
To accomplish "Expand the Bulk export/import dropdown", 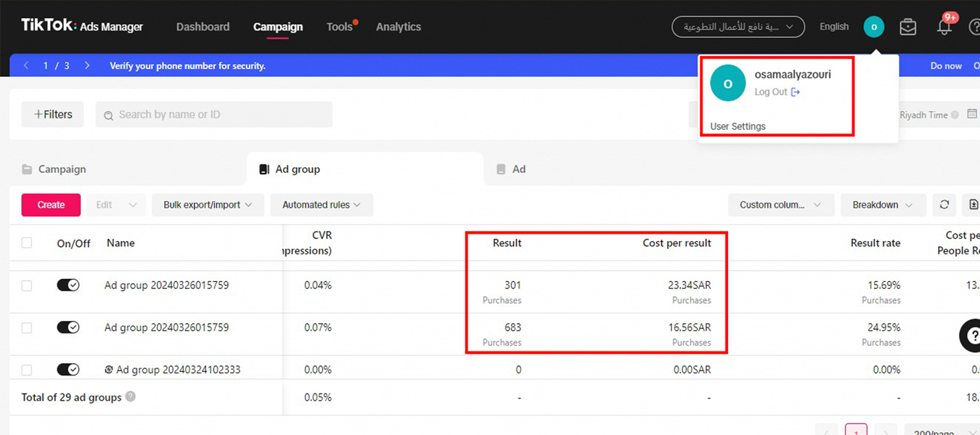I will [208, 205].
